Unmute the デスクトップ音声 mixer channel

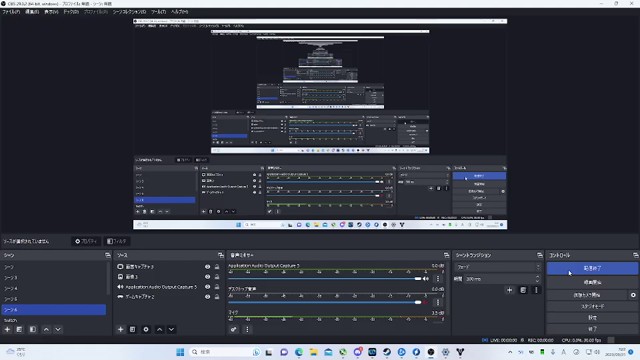(426, 302)
